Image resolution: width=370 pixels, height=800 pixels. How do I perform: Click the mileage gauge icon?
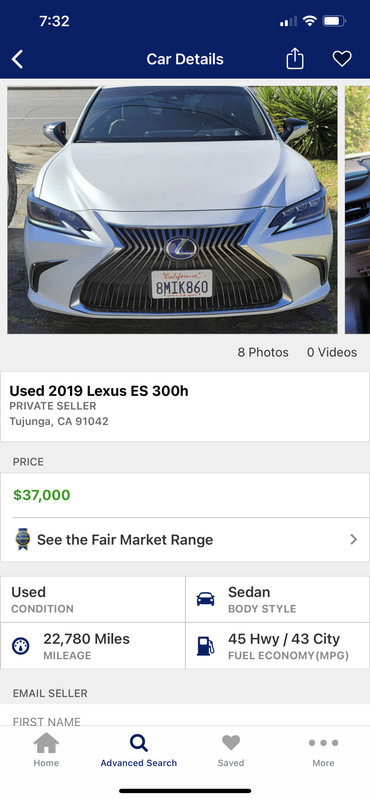(x=20, y=646)
